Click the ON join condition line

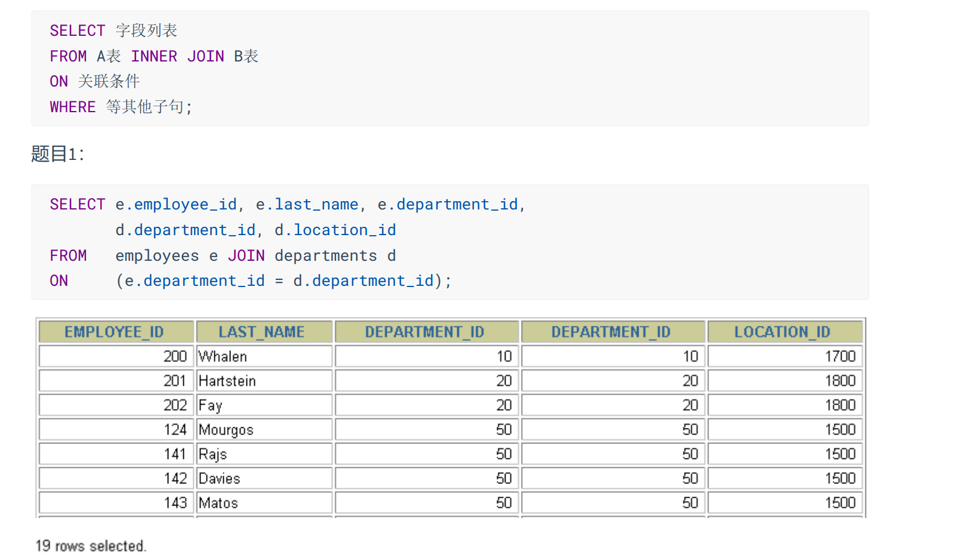tap(251, 281)
